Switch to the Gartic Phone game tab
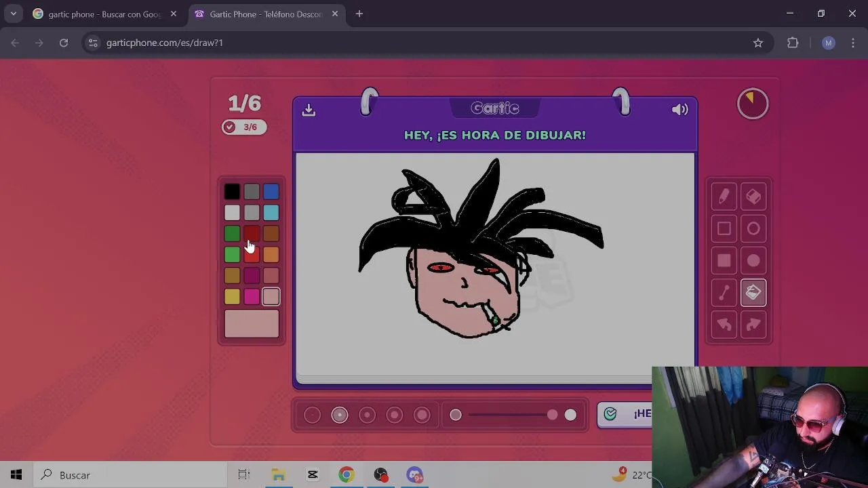The width and height of the screenshot is (868, 488). (266, 14)
